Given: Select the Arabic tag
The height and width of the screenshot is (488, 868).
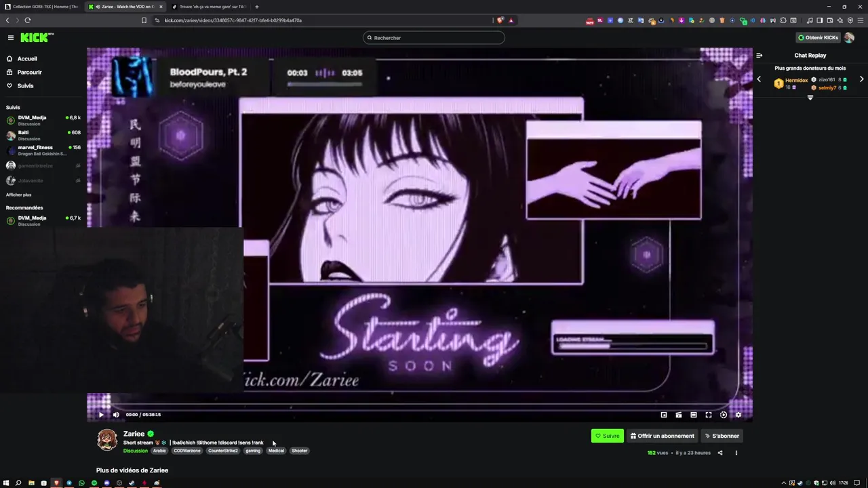Looking at the screenshot, I should tap(159, 451).
